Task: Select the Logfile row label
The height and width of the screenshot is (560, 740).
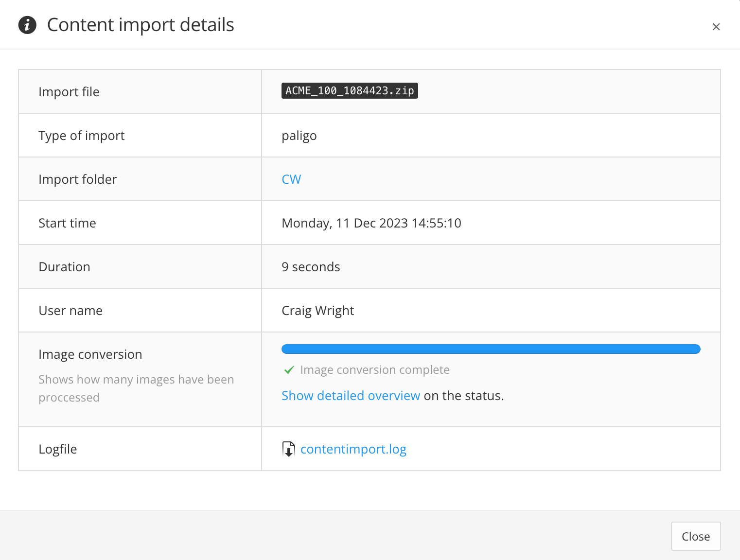Action: click(x=58, y=449)
